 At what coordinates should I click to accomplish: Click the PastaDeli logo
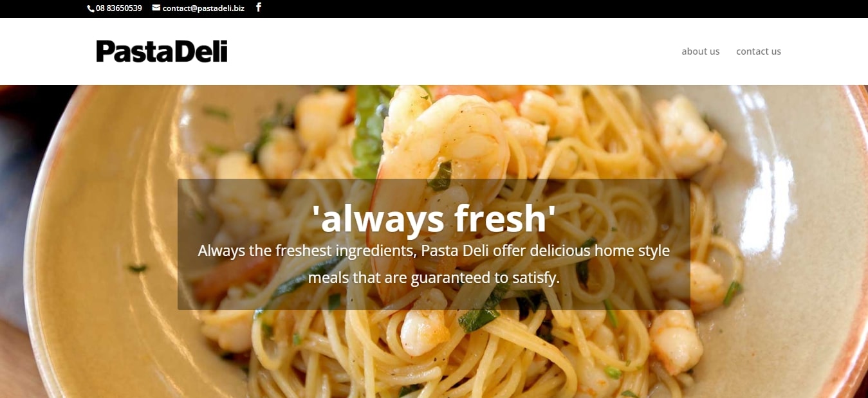pos(162,51)
